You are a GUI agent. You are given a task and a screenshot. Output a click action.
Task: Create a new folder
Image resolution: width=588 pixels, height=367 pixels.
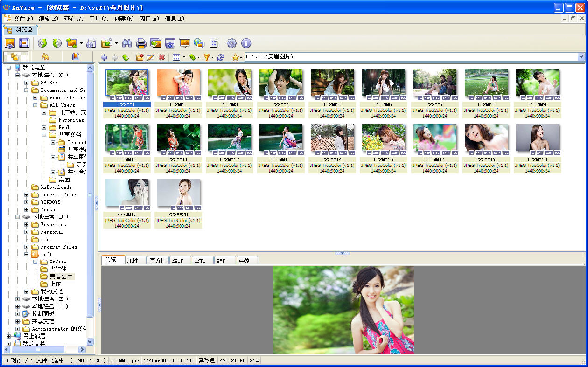[140, 57]
